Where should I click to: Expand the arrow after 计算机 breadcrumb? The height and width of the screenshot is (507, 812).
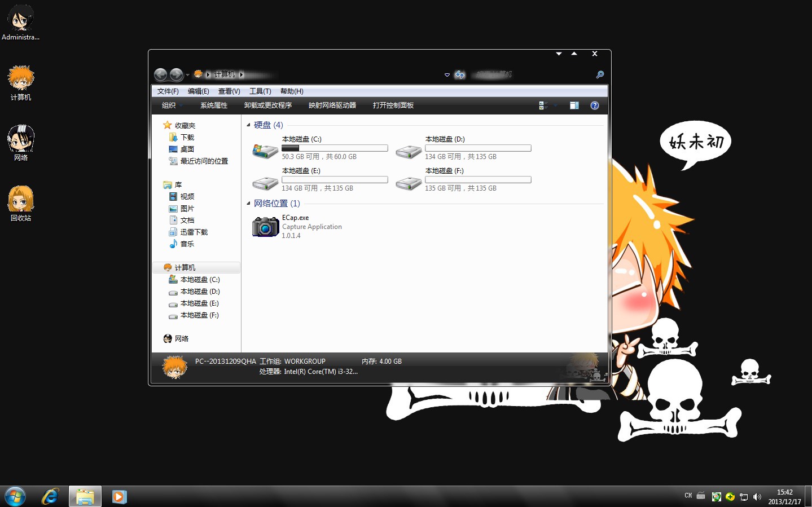242,74
